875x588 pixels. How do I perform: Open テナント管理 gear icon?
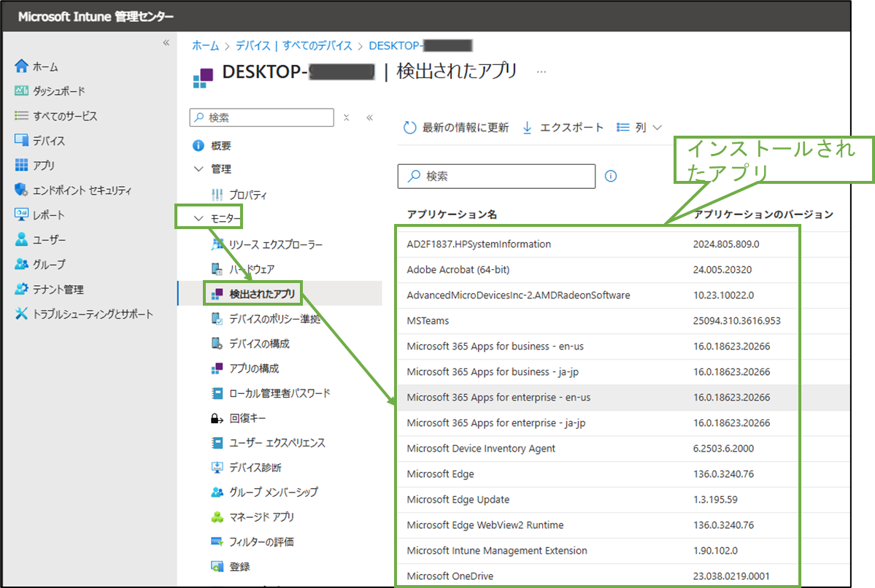[21, 289]
